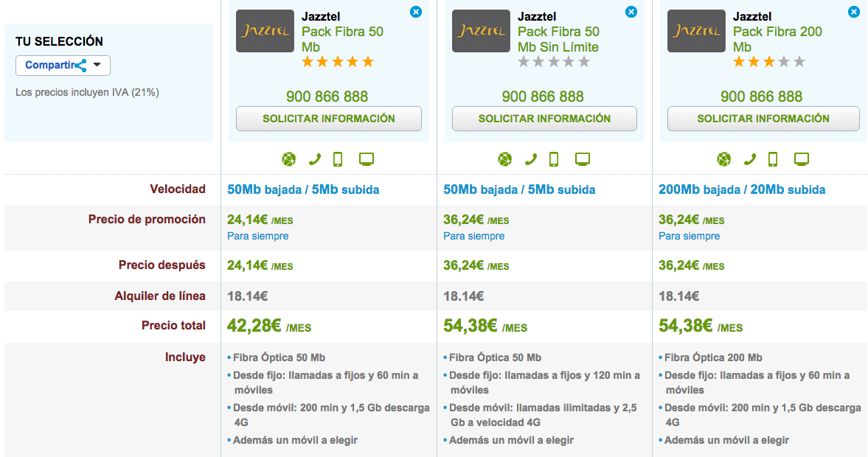Click total price 54,38€ of Fibra 200 Mb

pos(701,326)
